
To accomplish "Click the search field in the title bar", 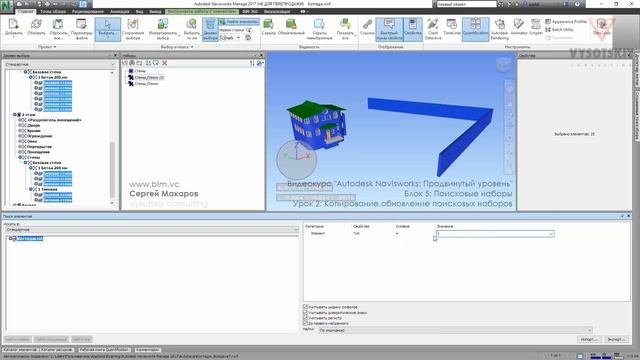I will (x=466, y=4).
